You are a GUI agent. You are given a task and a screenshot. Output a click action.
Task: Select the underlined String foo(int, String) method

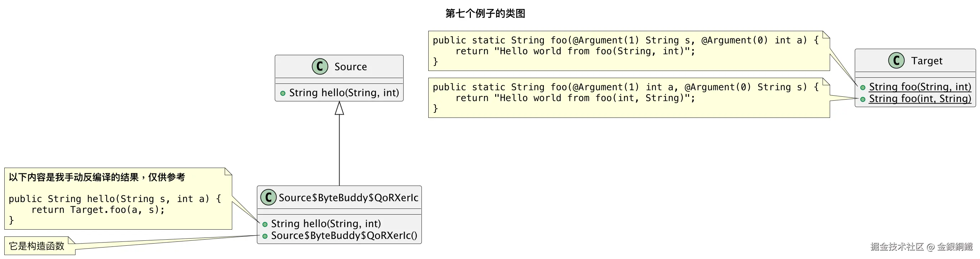point(920,99)
